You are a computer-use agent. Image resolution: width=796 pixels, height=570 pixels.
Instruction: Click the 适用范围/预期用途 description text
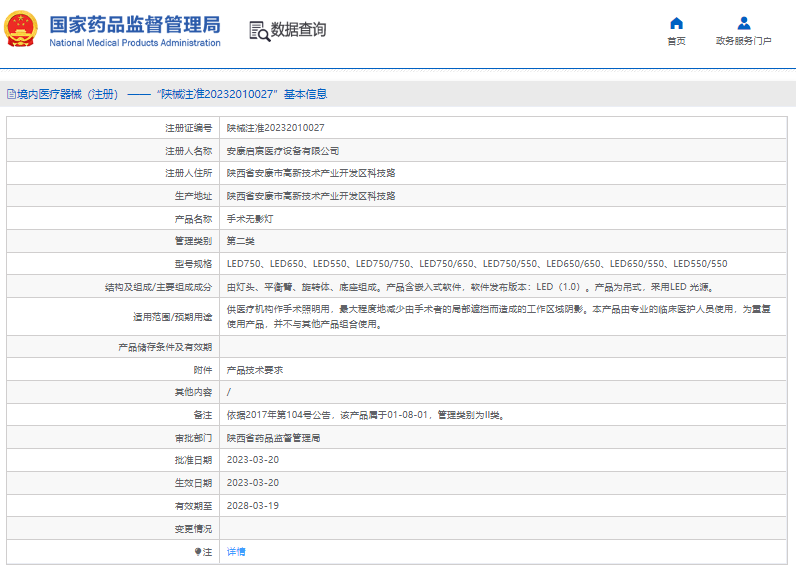(499, 317)
